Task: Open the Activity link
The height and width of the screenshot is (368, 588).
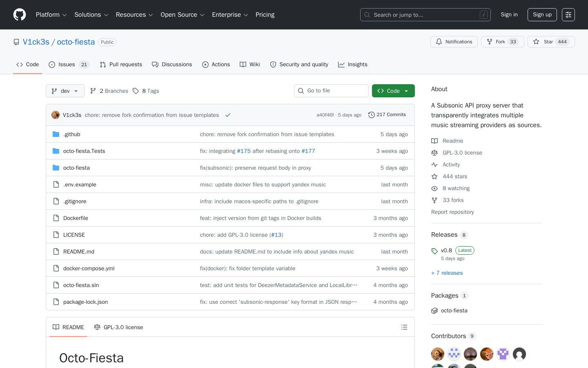Action: [x=445, y=164]
